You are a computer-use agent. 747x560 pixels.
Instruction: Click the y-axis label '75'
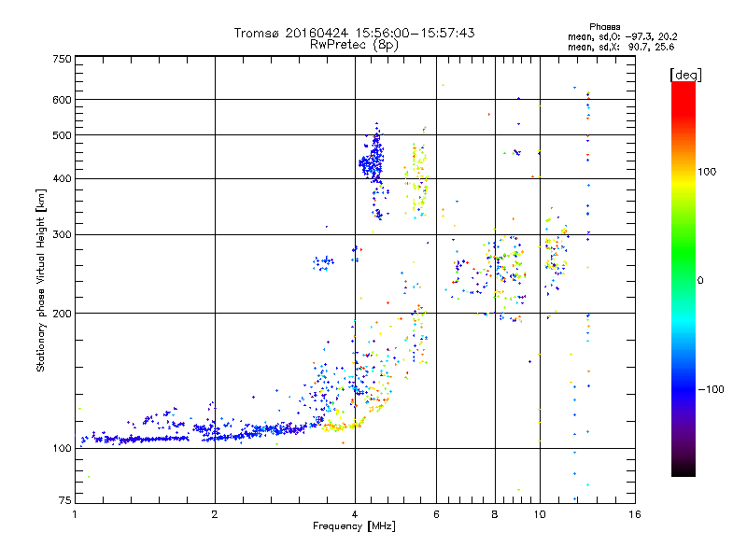click(65, 500)
